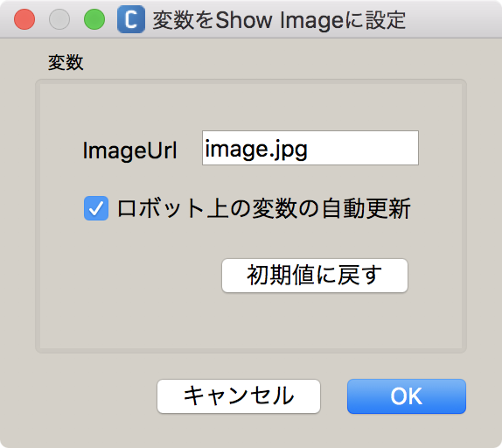Click the 変数 group heading
Screen dimensions: 502x448
pos(66,62)
